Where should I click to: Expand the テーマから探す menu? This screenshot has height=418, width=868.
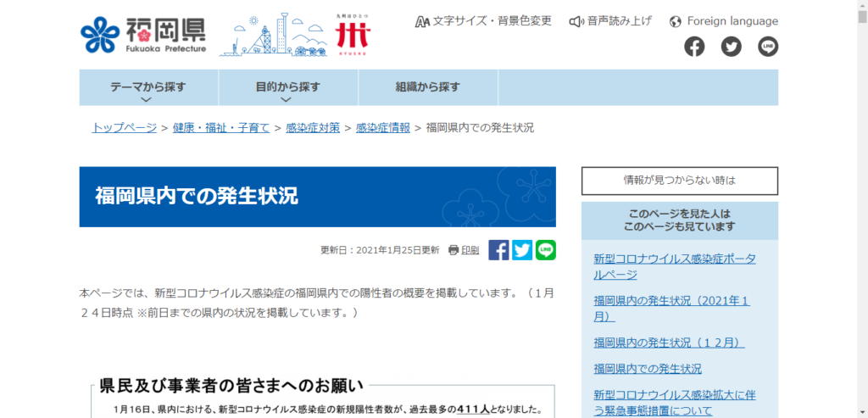pyautogui.click(x=148, y=87)
